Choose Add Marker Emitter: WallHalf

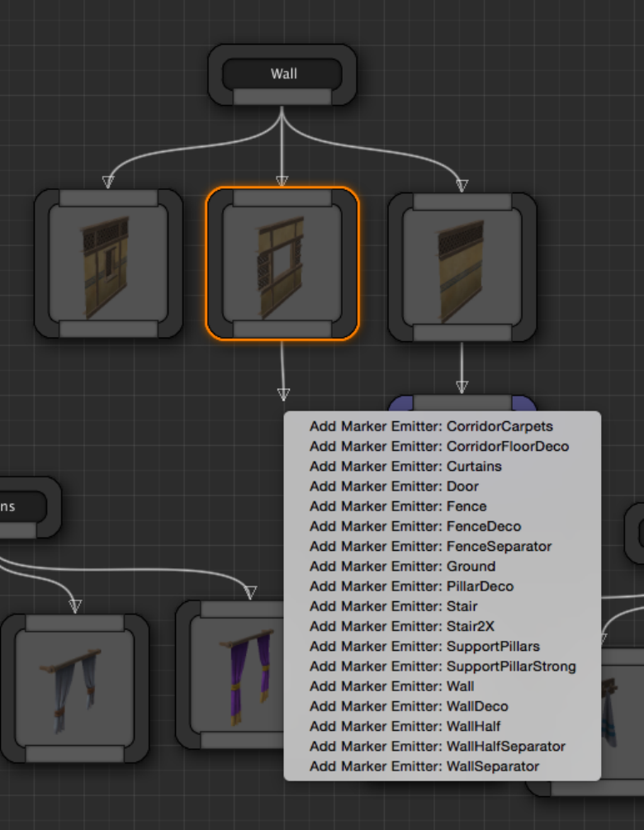click(442, 727)
